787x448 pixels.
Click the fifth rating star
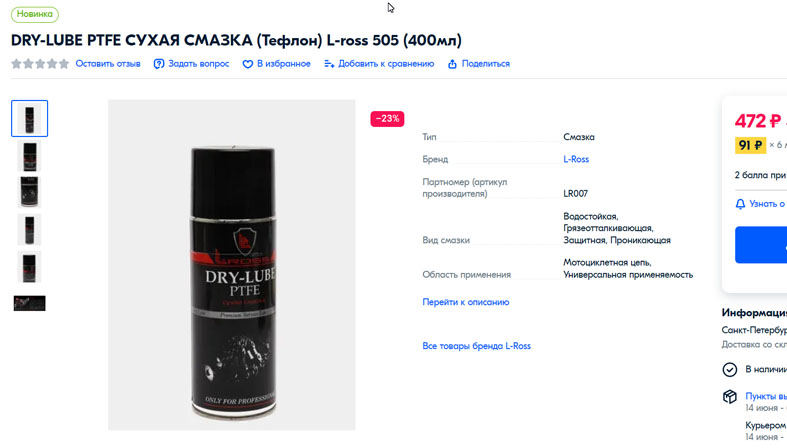64,64
